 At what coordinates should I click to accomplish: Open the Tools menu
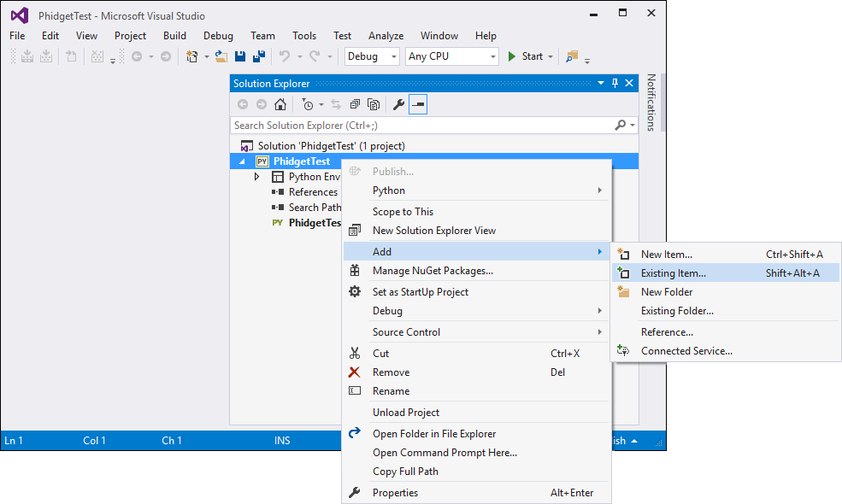(x=304, y=36)
